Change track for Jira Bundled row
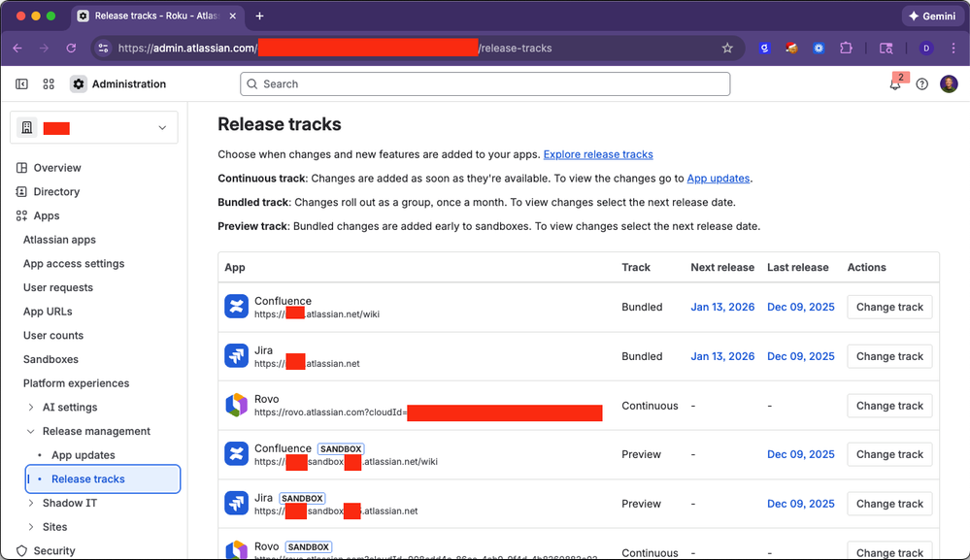 pos(889,356)
